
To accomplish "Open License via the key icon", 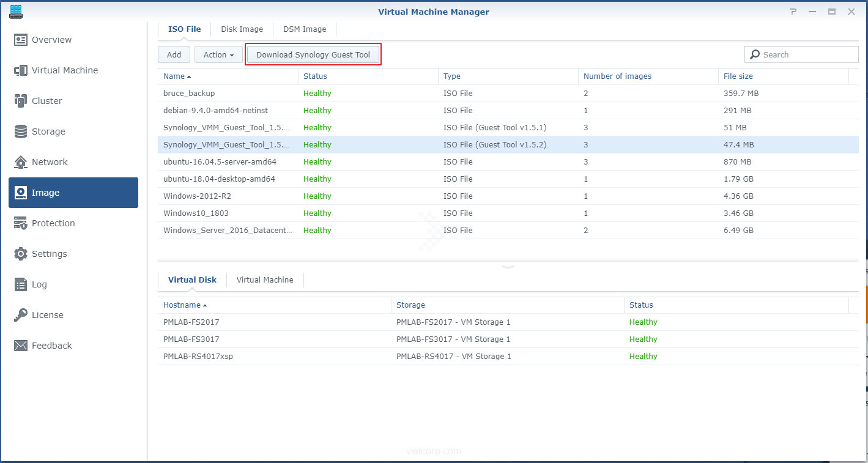I will (x=21, y=315).
